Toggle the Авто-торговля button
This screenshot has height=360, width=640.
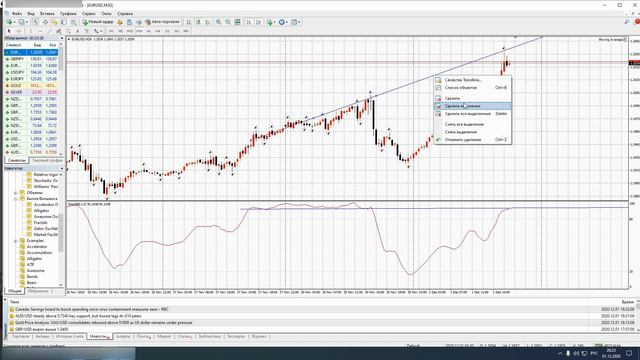(162, 22)
